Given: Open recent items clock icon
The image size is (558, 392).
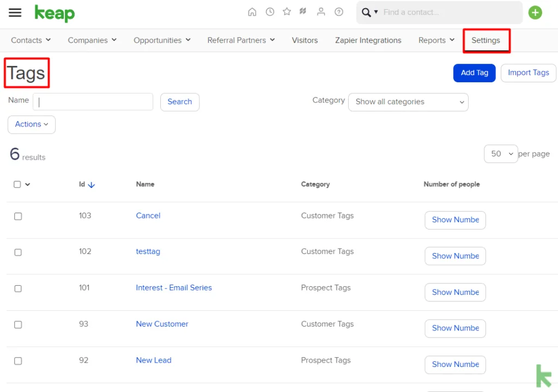Looking at the screenshot, I should tap(270, 12).
